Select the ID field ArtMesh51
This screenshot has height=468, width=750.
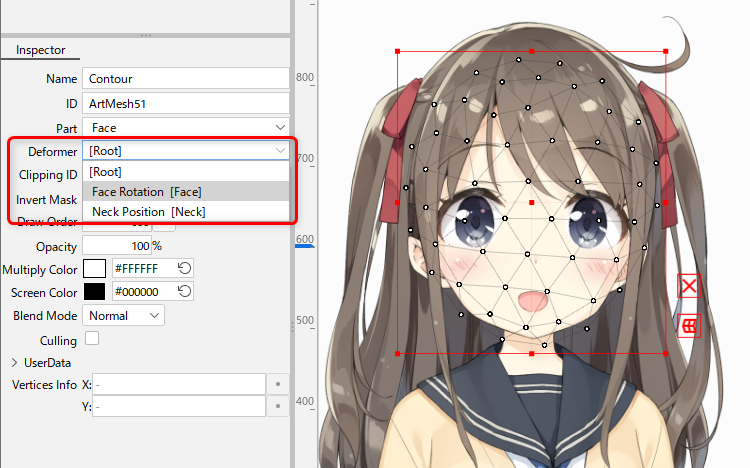pyautogui.click(x=186, y=103)
